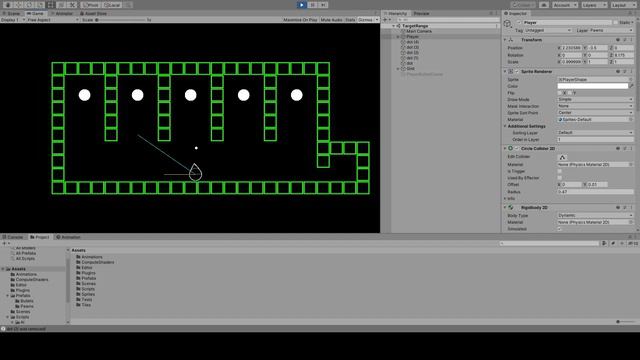Collapse the TargetRange scene
The image size is (640, 360).
(394, 26)
